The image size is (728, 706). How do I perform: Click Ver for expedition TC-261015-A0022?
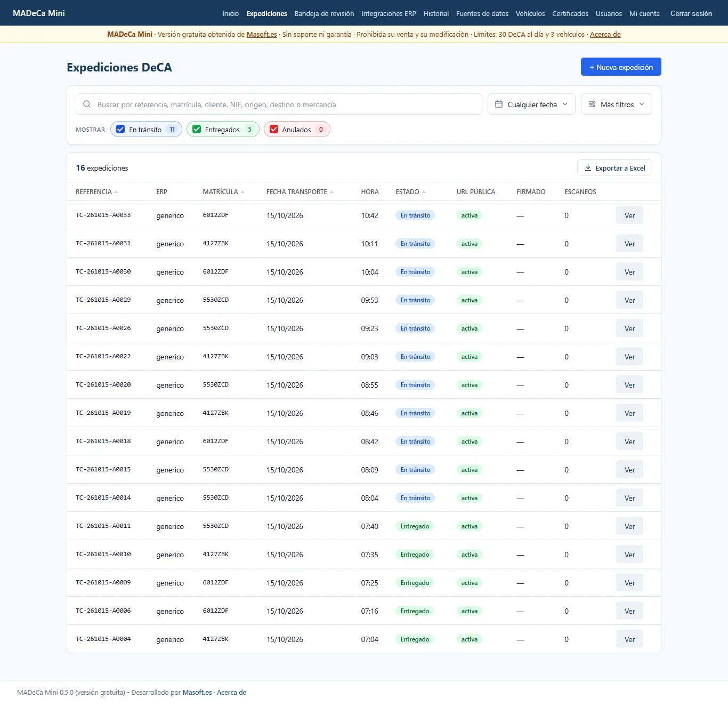pyautogui.click(x=629, y=357)
